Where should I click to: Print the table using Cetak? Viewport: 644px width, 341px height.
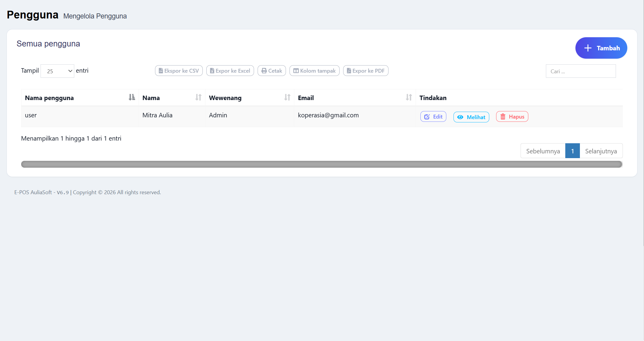tap(272, 71)
